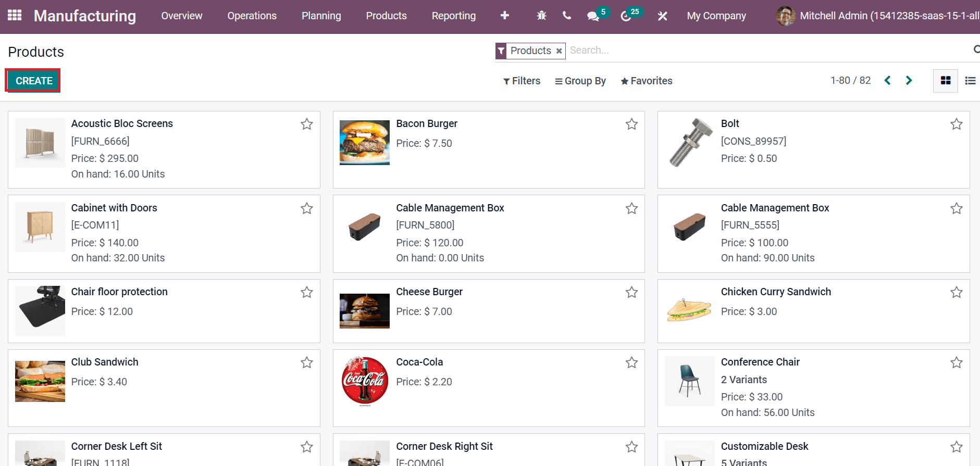Image resolution: width=980 pixels, height=466 pixels.
Task: Open Cable Management Box FURN_5800 image
Action: pos(365,227)
